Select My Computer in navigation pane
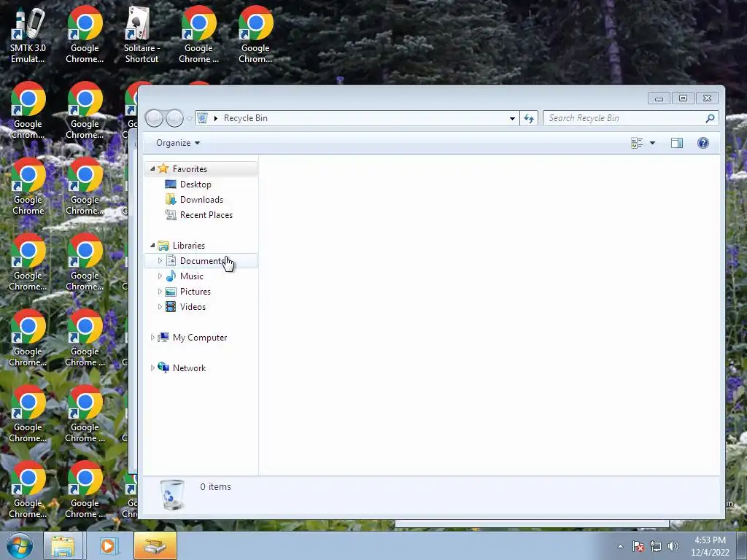The width and height of the screenshot is (747, 560). coord(200,338)
